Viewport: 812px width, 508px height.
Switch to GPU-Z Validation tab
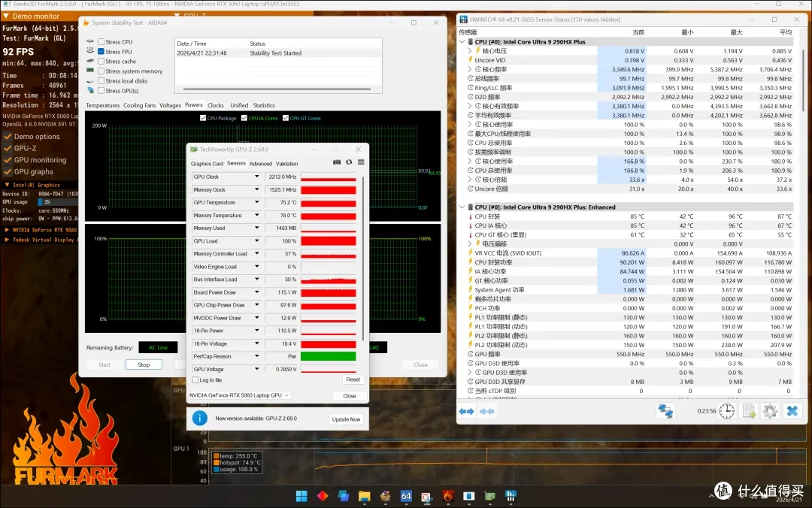point(286,164)
